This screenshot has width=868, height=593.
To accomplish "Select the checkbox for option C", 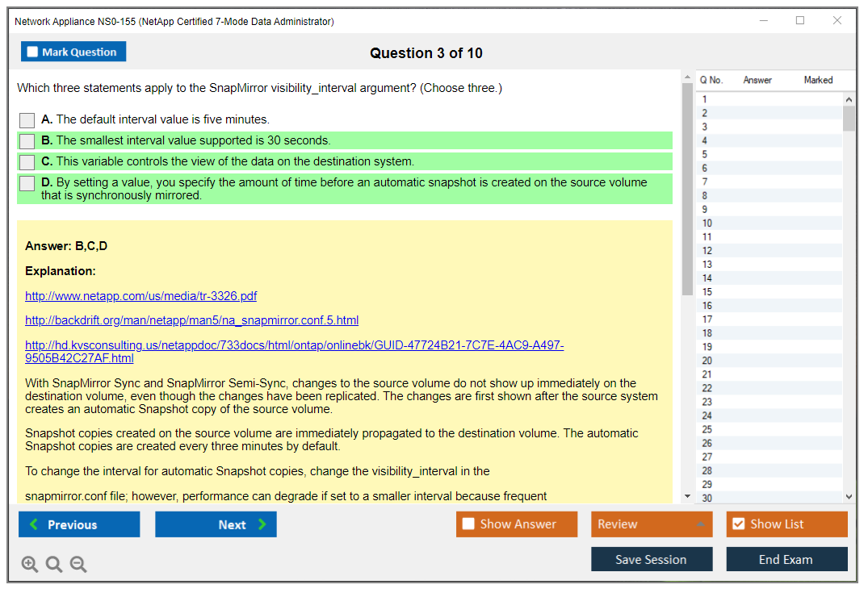I will pos(27,162).
